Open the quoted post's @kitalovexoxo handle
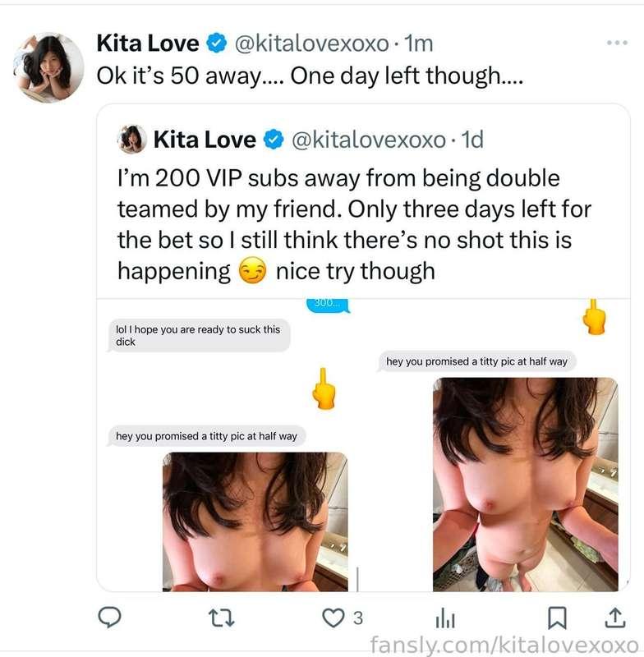The image size is (644, 657). [369, 140]
